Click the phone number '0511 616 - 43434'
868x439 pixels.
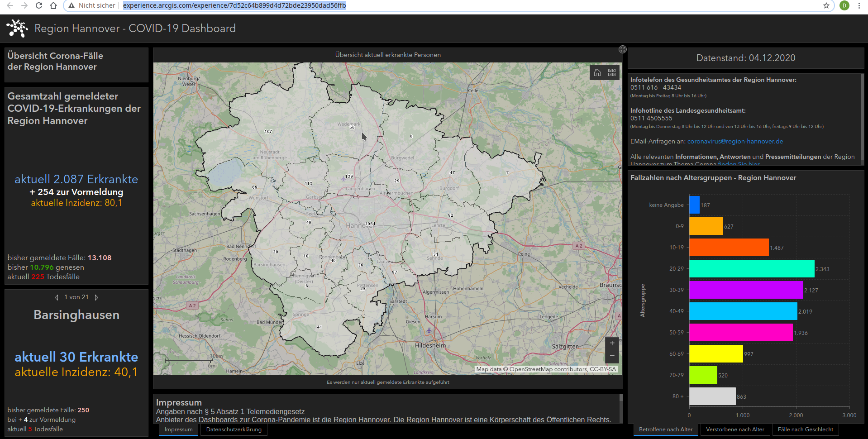[656, 87]
